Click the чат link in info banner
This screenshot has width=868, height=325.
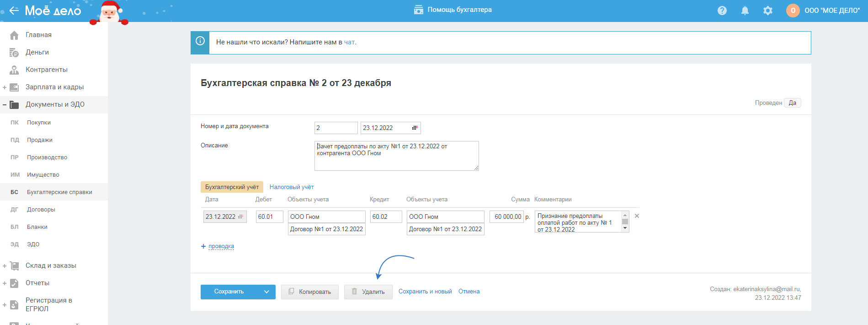click(x=349, y=42)
